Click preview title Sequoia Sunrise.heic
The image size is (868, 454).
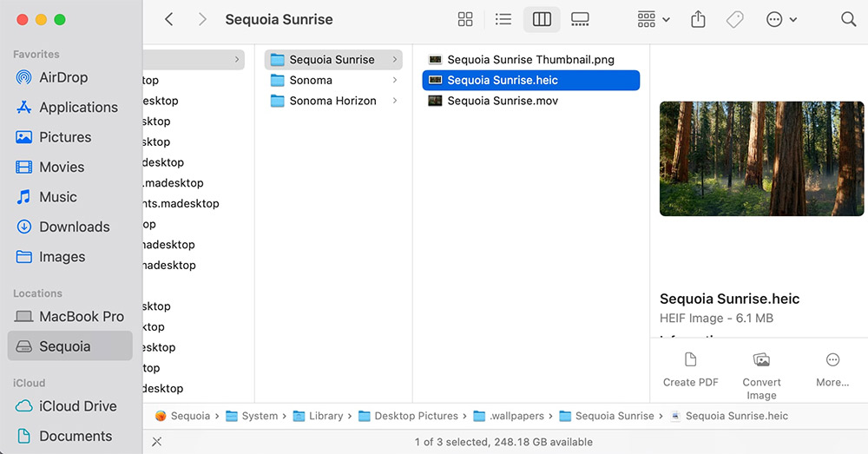tap(730, 299)
